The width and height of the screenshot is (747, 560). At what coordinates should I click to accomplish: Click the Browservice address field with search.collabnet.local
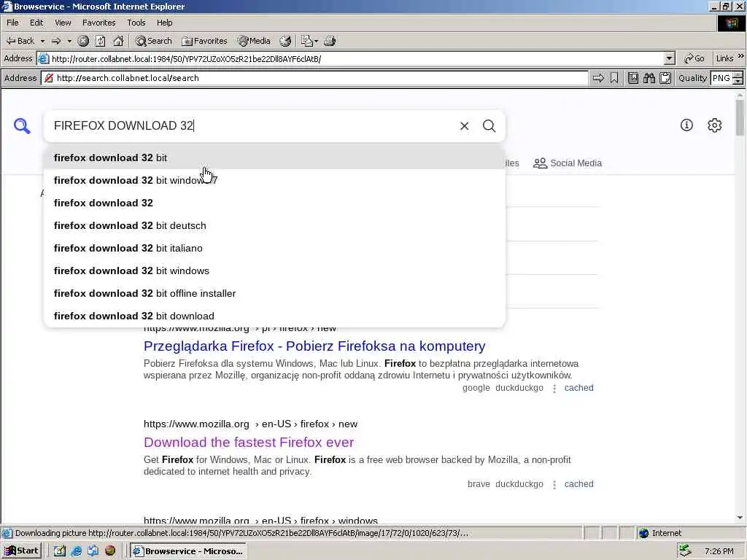(314, 78)
